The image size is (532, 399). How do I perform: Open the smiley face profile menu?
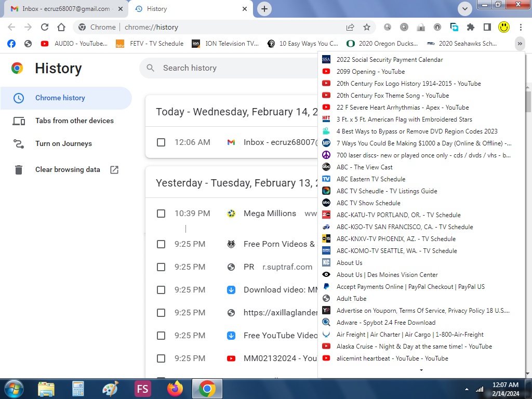click(x=504, y=27)
